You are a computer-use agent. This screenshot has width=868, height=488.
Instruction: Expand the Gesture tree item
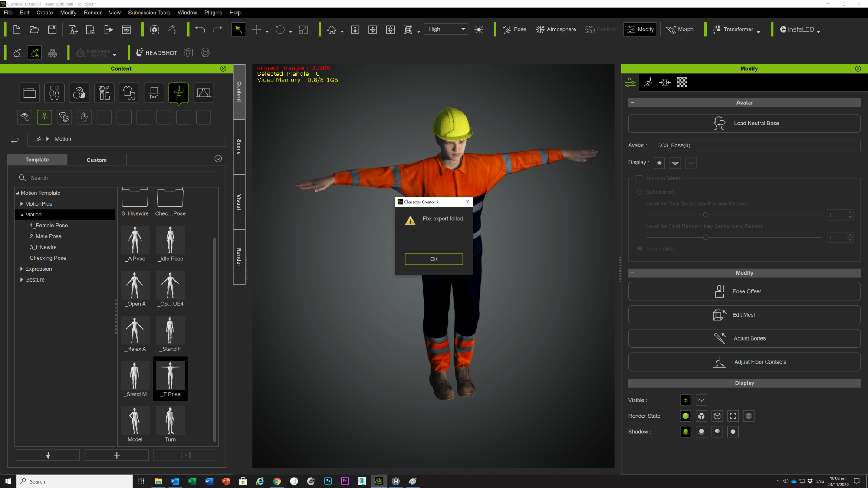[21, 279]
